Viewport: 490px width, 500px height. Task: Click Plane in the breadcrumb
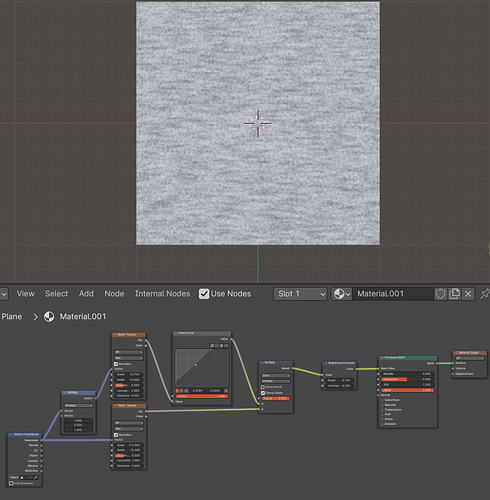(12, 317)
